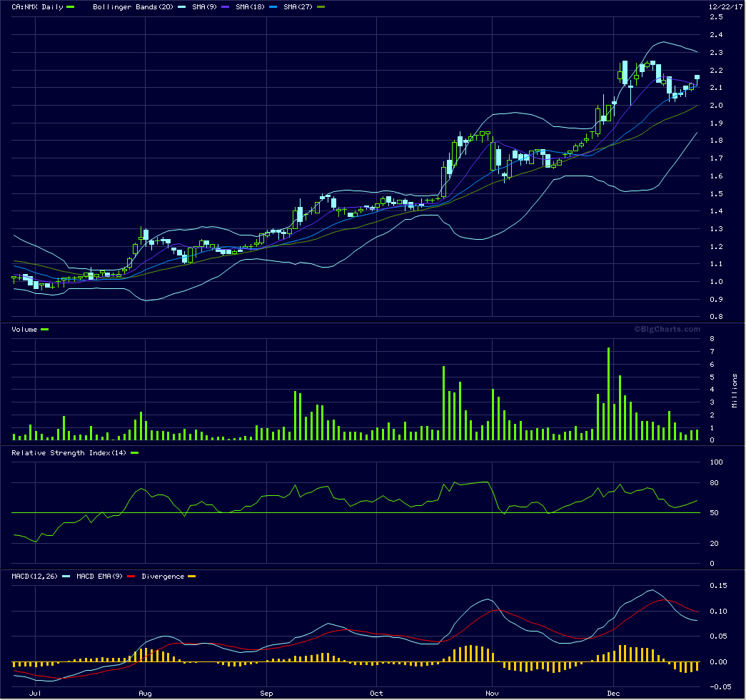Click the Divergence legend text

pos(163,577)
